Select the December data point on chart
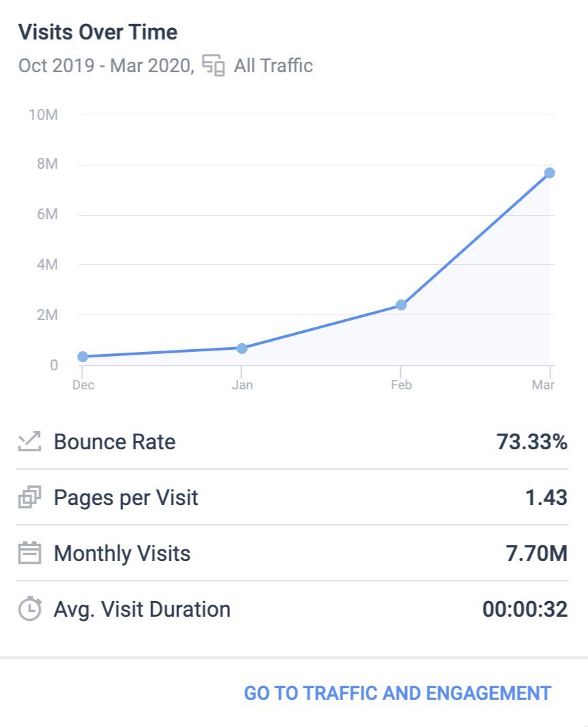 pos(83,357)
